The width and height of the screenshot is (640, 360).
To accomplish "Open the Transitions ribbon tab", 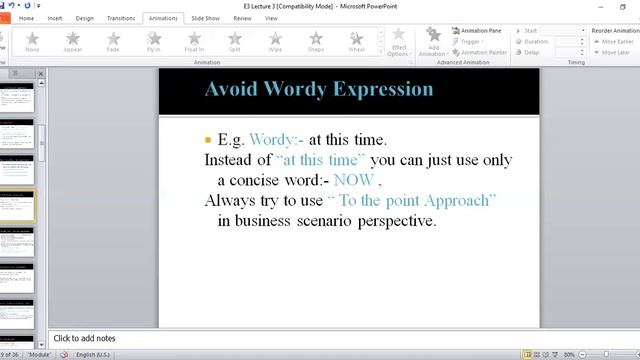I will coord(121,18).
